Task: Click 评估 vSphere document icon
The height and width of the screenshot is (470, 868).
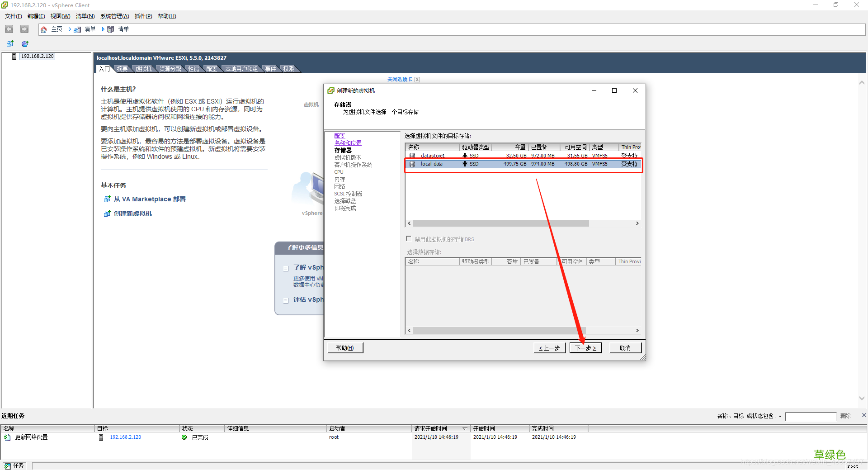Action: pyautogui.click(x=286, y=300)
